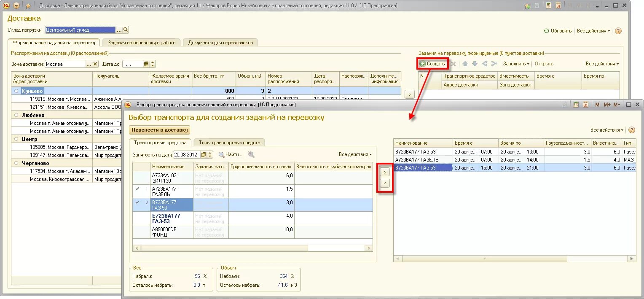Select Е723ВА177 ГАЗ-53 bold row
This screenshot has height=299, width=644.
tap(253, 218)
